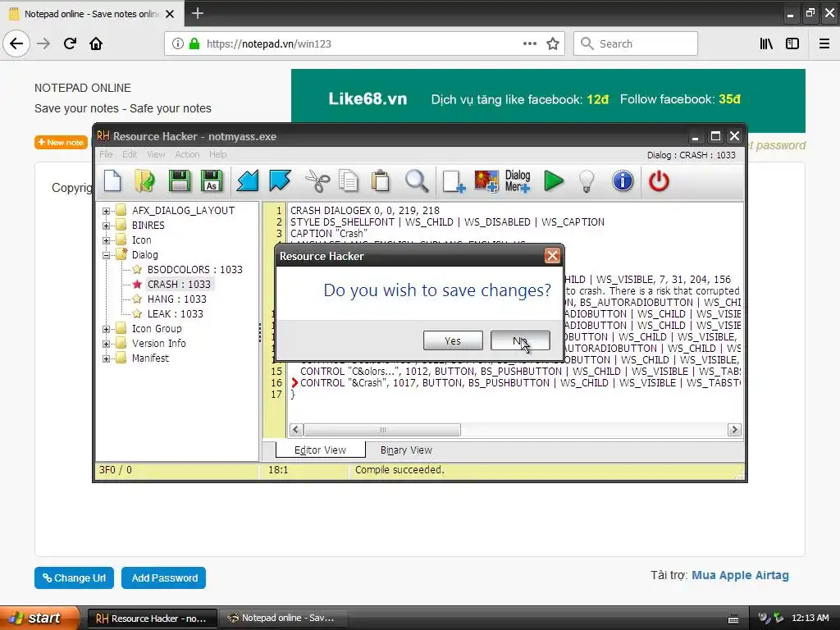840x630 pixels.
Task: Click the browser Reload icon
Action: pos(70,43)
